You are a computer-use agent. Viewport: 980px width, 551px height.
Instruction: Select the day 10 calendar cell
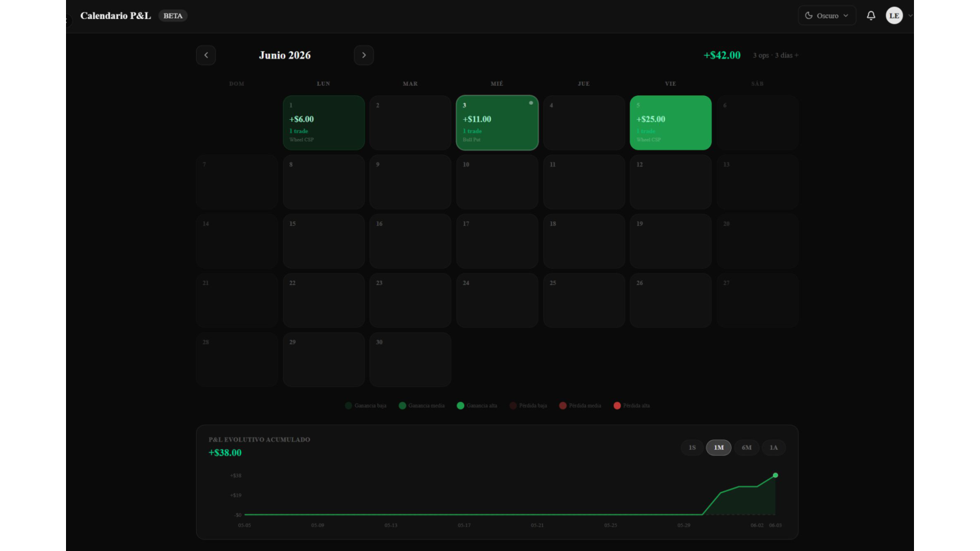tap(497, 182)
